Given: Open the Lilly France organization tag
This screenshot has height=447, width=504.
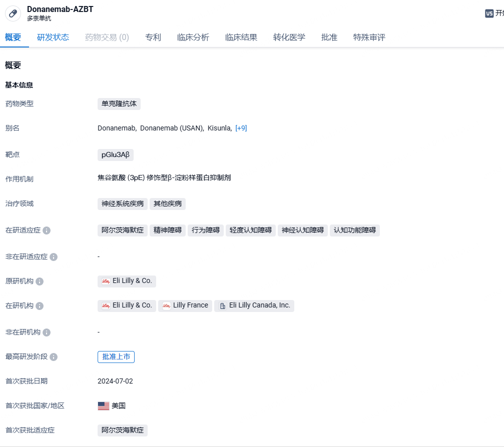Looking at the screenshot, I should pyautogui.click(x=185, y=305).
